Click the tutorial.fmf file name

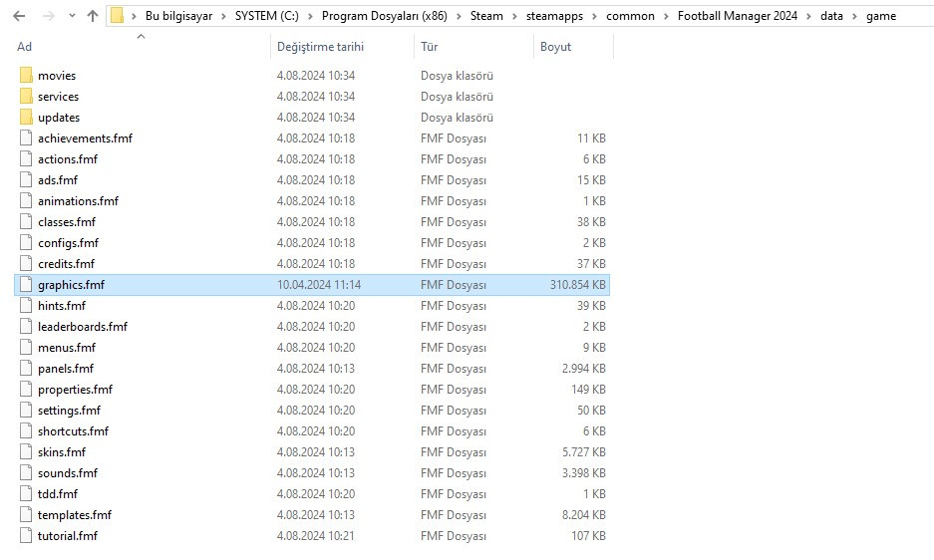[x=68, y=535]
